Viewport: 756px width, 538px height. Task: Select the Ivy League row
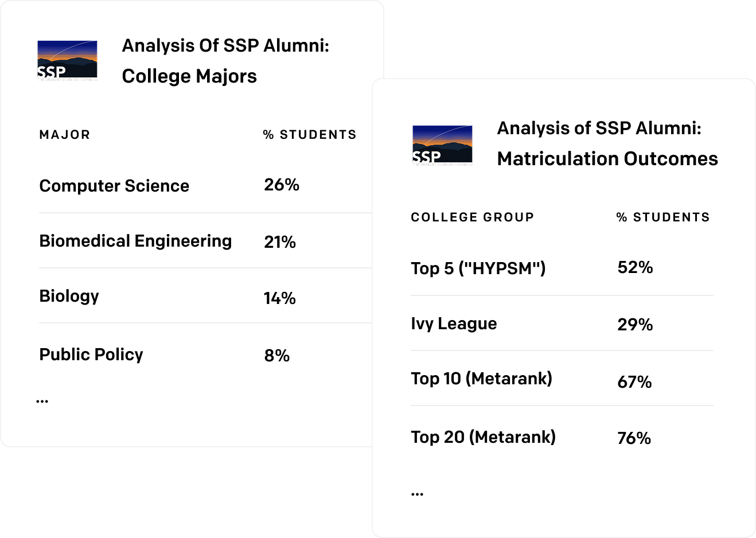tap(562, 323)
